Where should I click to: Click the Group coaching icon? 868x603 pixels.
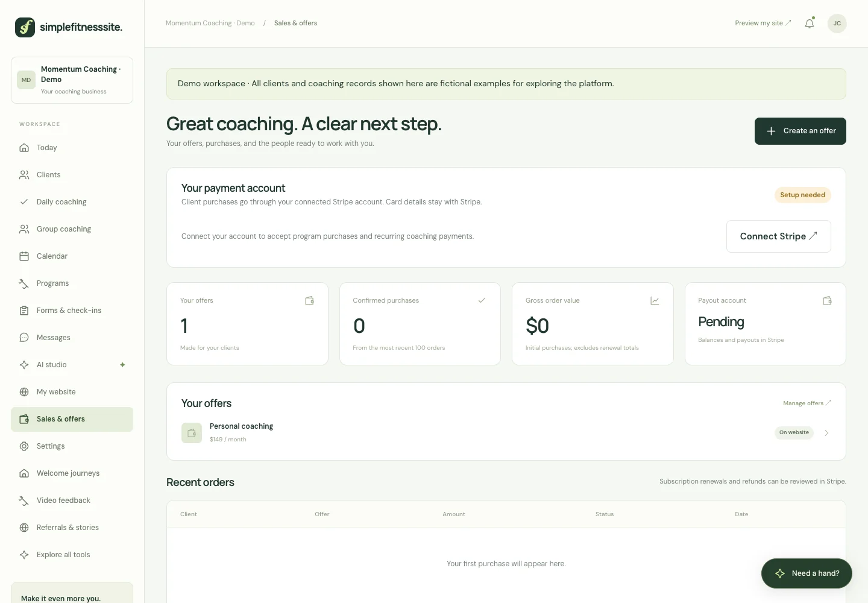pyautogui.click(x=24, y=229)
